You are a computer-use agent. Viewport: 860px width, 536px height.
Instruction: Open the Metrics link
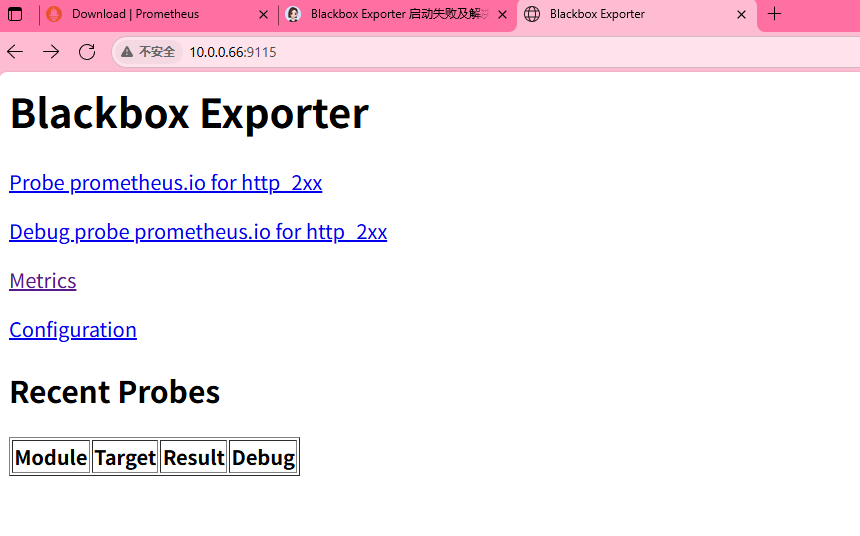point(43,281)
